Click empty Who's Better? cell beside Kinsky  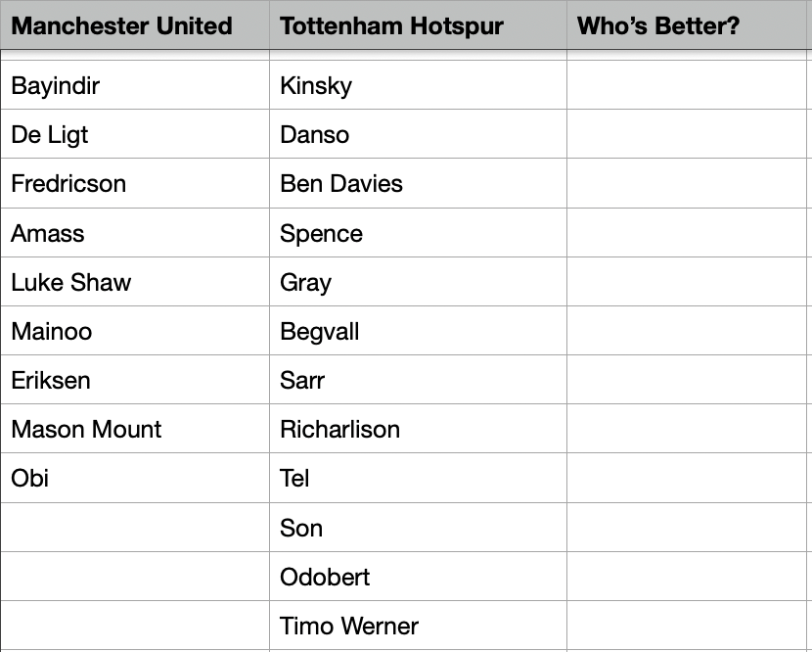(689, 86)
